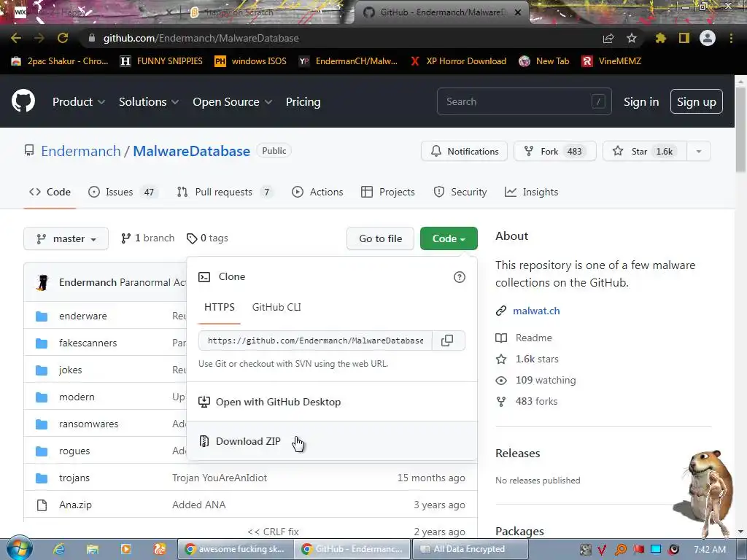Open Windows Media Player taskbar icon
This screenshot has height=560, width=747.
125,549
